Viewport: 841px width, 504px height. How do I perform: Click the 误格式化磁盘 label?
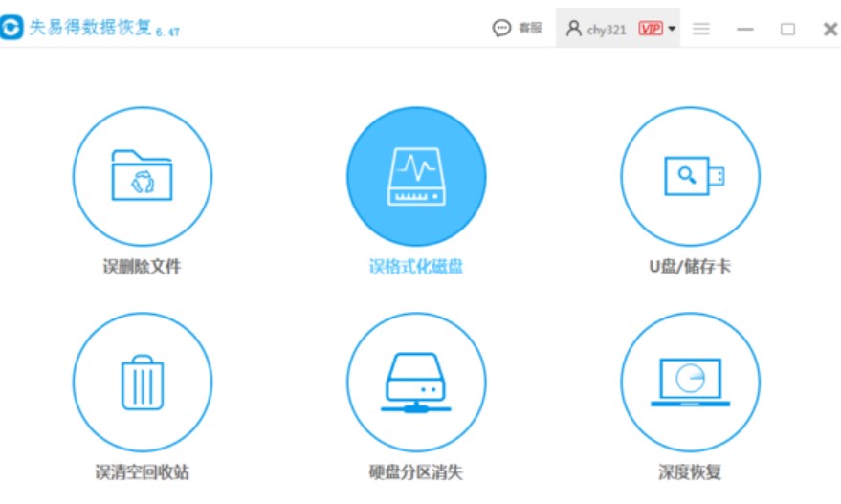[x=416, y=267]
